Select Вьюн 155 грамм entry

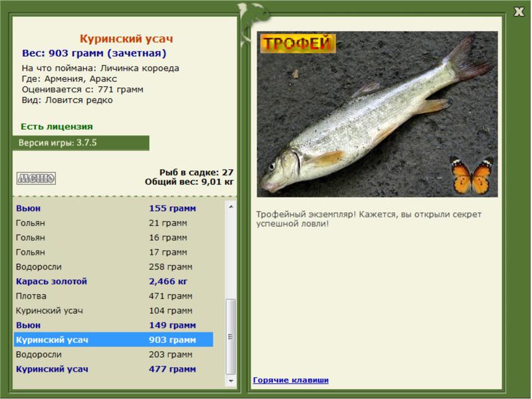tap(113, 208)
